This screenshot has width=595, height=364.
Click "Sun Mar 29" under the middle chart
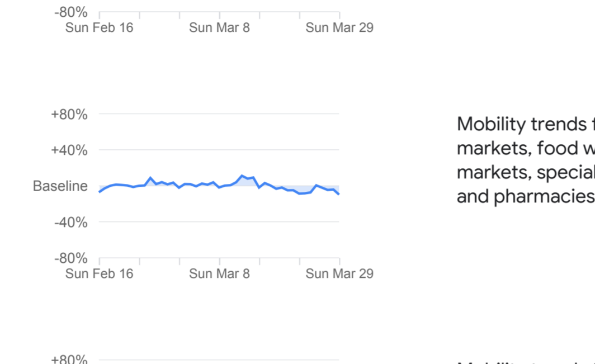click(339, 273)
